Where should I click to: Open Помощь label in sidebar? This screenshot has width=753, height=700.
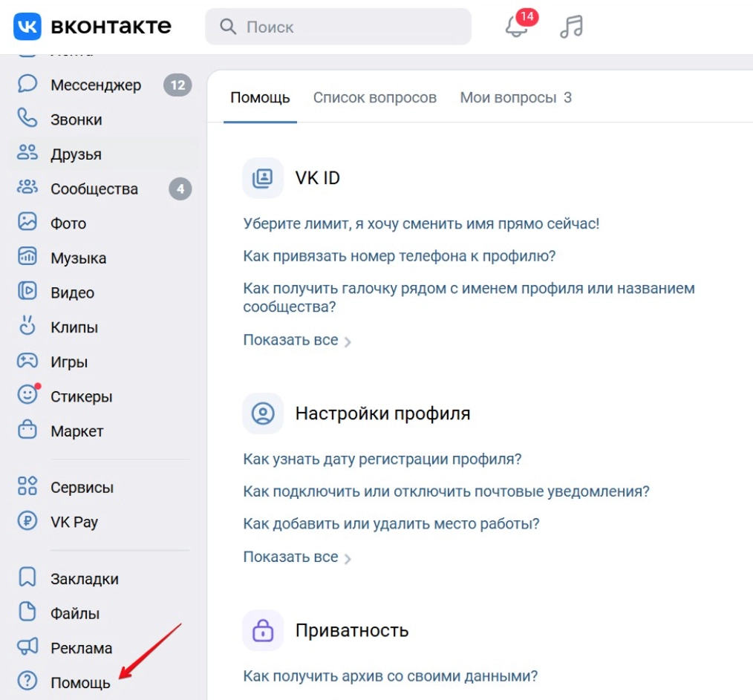coord(80,682)
